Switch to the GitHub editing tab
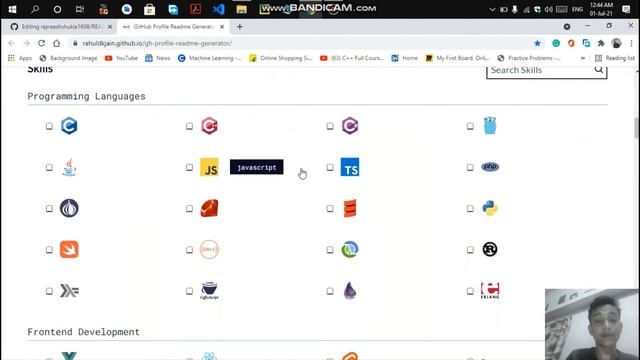Screen dimensions: 640x360 tap(61, 27)
